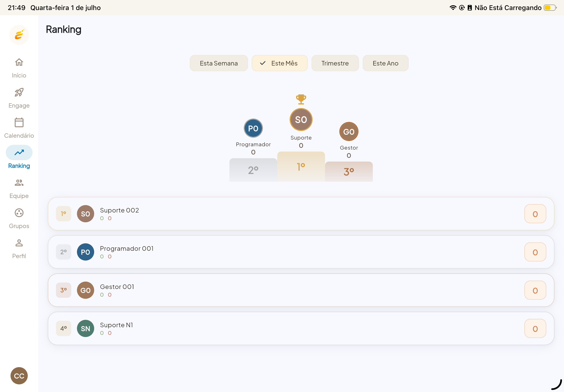Image resolution: width=564 pixels, height=392 pixels.
Task: Open the Perfil person icon
Action: point(19,243)
